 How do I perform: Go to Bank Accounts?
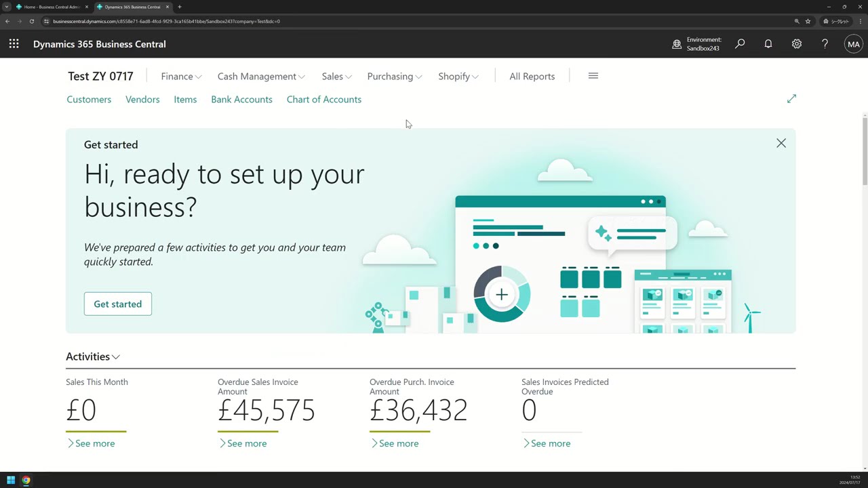pyautogui.click(x=241, y=100)
